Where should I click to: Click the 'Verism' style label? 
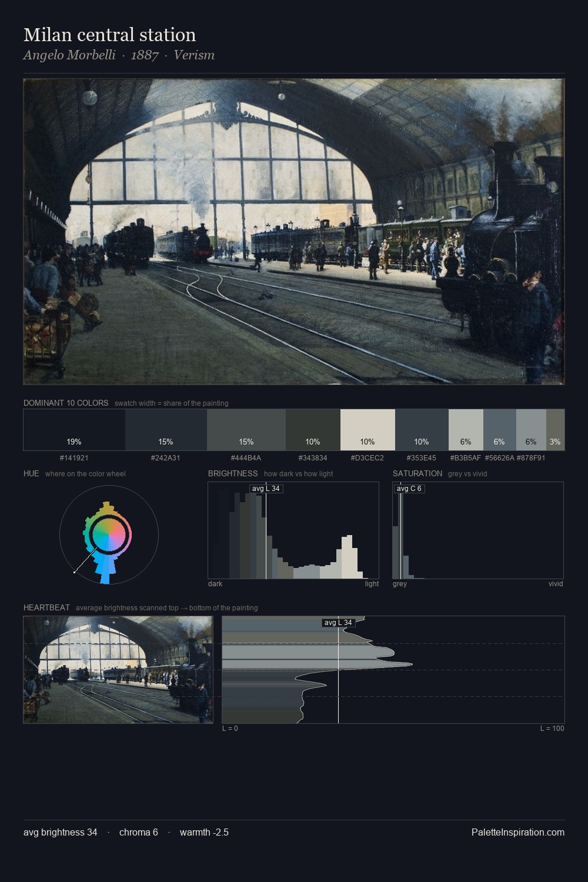click(194, 55)
